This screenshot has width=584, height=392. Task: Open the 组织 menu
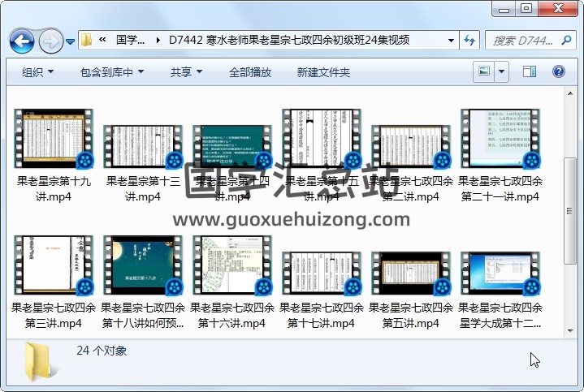[37, 72]
